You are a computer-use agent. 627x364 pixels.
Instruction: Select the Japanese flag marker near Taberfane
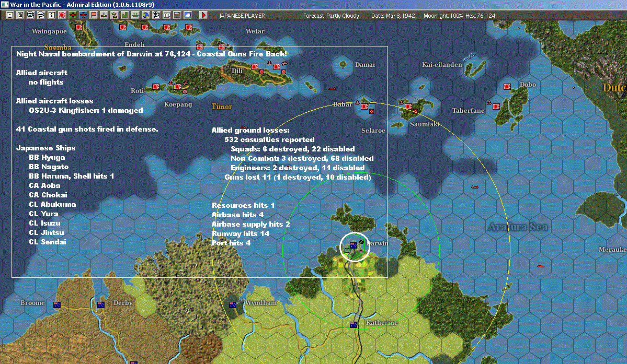coord(496,107)
